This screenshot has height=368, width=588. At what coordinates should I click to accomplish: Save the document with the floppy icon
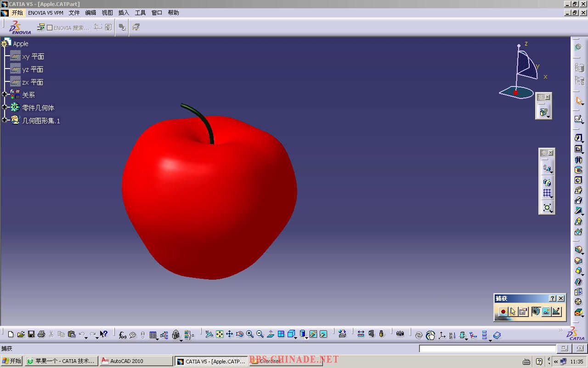point(31,334)
